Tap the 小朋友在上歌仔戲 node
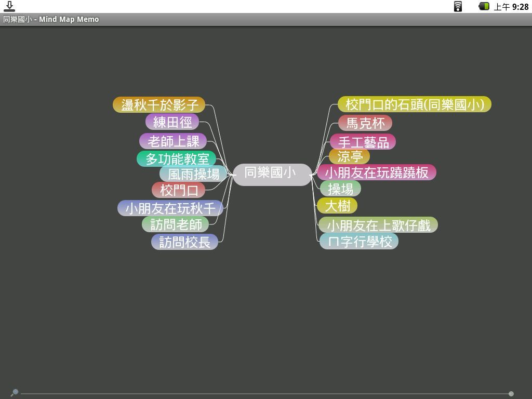This screenshot has width=532, height=399. 378,225
